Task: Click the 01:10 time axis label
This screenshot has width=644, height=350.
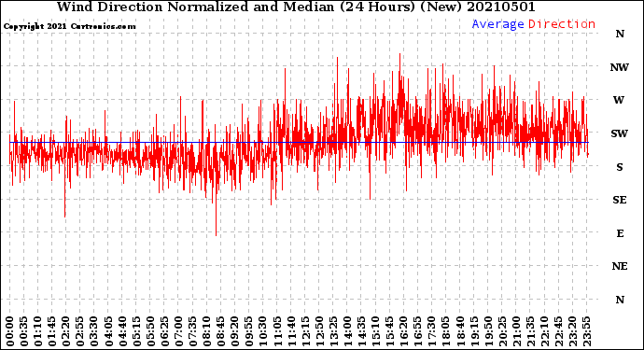Action: pos(38,331)
